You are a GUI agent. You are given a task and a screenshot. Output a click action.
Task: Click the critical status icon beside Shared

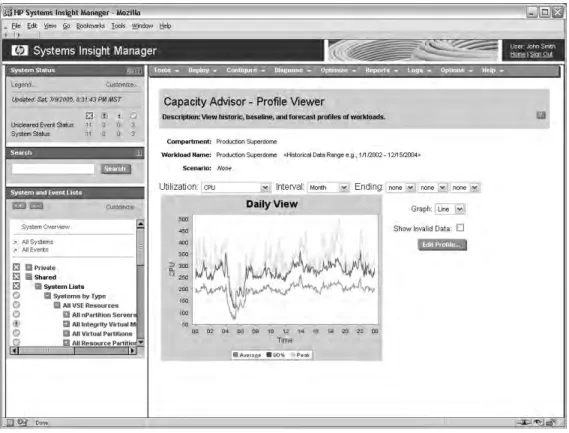pyautogui.click(x=16, y=277)
